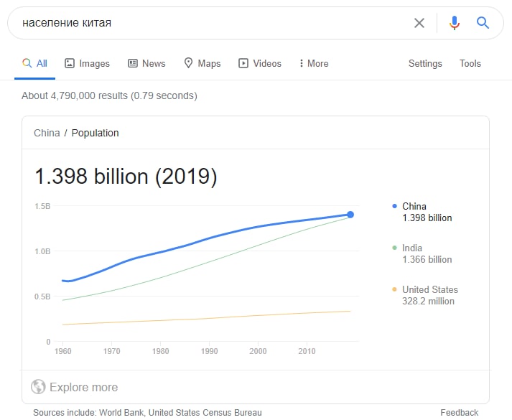Viewport: 512px width, 420px height.
Task: Switch to the News tab
Action: point(146,63)
